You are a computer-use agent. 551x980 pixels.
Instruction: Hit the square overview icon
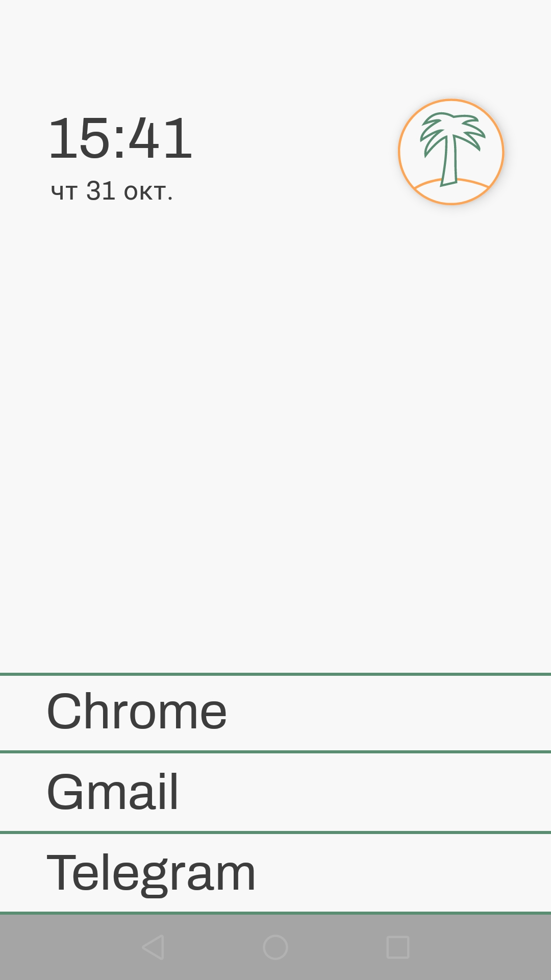(398, 947)
